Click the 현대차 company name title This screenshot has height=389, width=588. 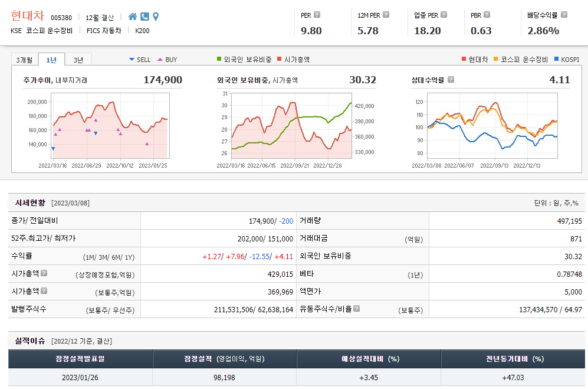[x=27, y=16]
